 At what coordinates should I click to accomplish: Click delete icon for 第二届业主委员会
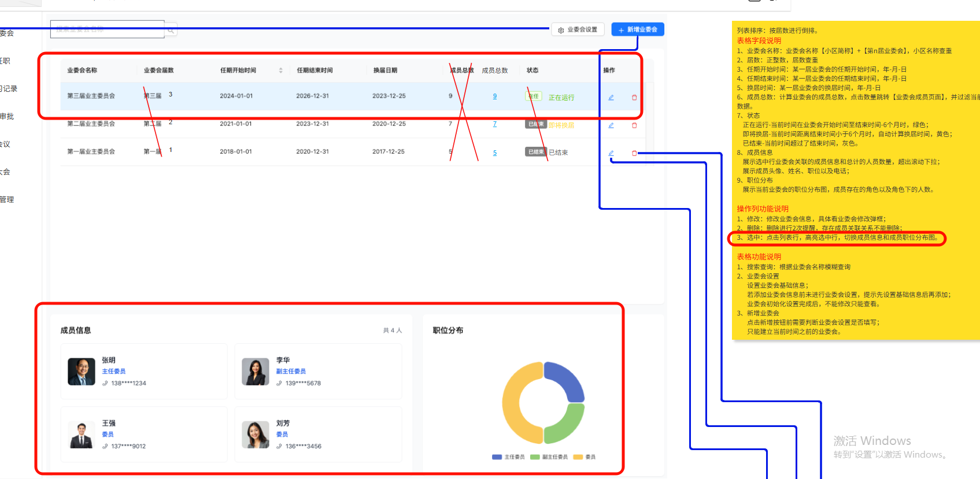coord(634,125)
